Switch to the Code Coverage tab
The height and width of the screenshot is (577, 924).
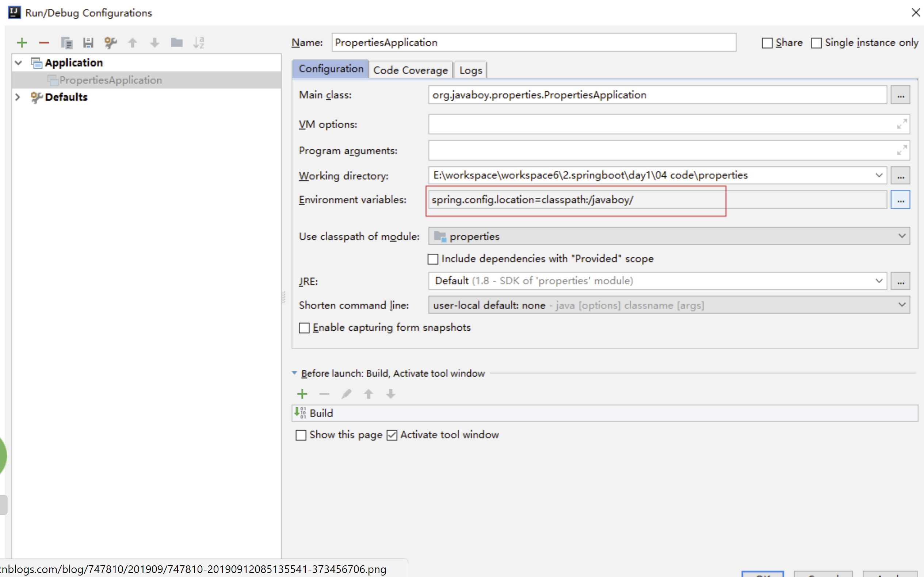pos(411,70)
